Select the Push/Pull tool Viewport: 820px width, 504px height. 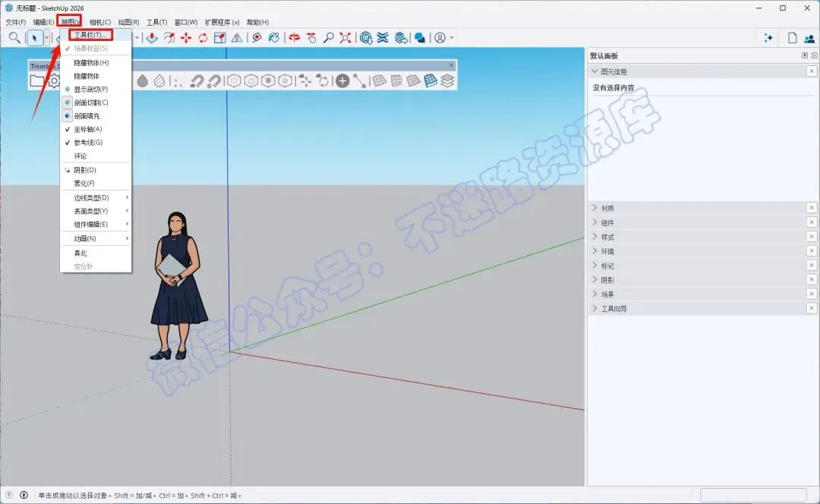152,38
